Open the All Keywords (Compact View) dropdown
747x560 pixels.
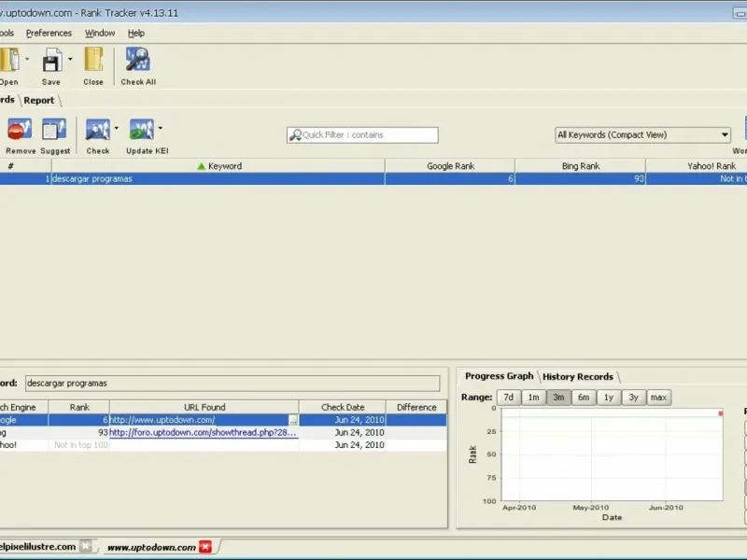642,134
